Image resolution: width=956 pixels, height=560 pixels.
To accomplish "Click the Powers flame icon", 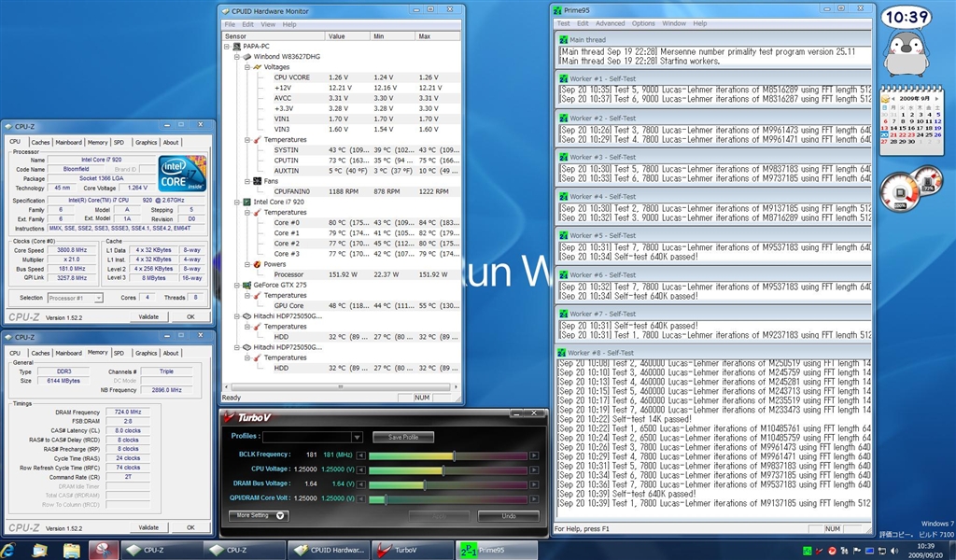I will tap(258, 264).
